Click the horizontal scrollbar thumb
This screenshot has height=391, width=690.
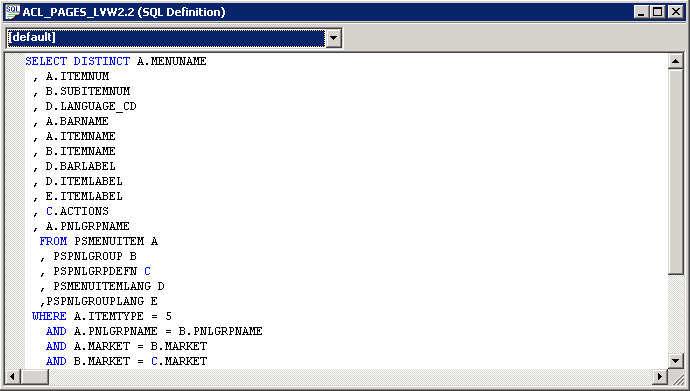(34, 376)
